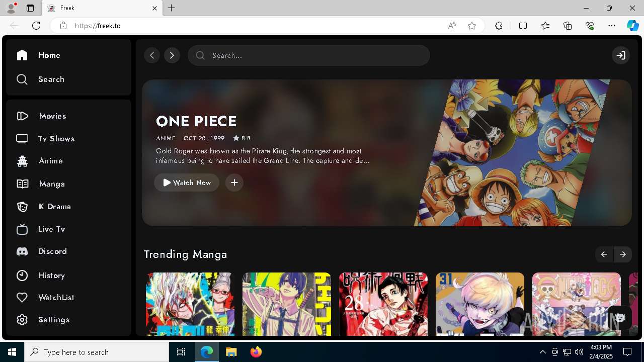This screenshot has height=362, width=644.
Task: Open the browser Extensions icon
Action: pos(499,26)
